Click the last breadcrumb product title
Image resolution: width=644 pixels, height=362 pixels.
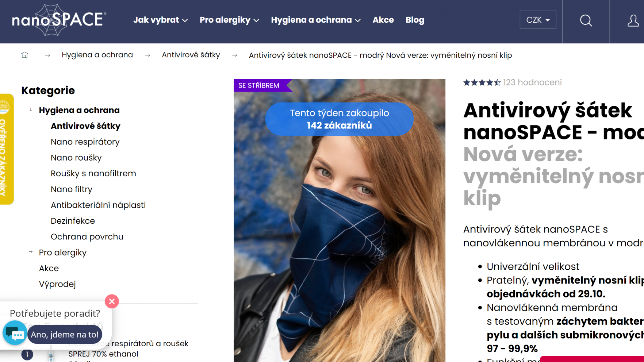[x=380, y=55]
